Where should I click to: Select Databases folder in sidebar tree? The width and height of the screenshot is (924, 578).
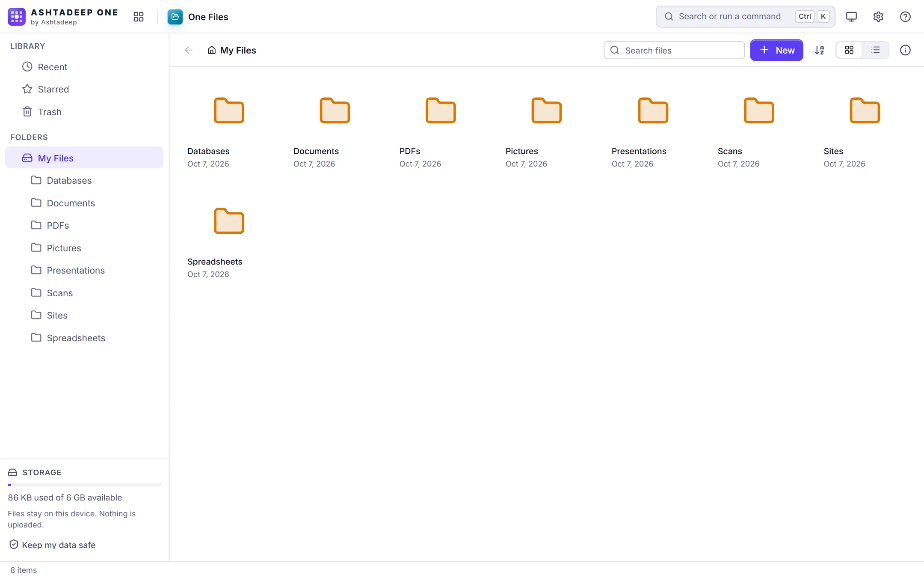click(84, 180)
